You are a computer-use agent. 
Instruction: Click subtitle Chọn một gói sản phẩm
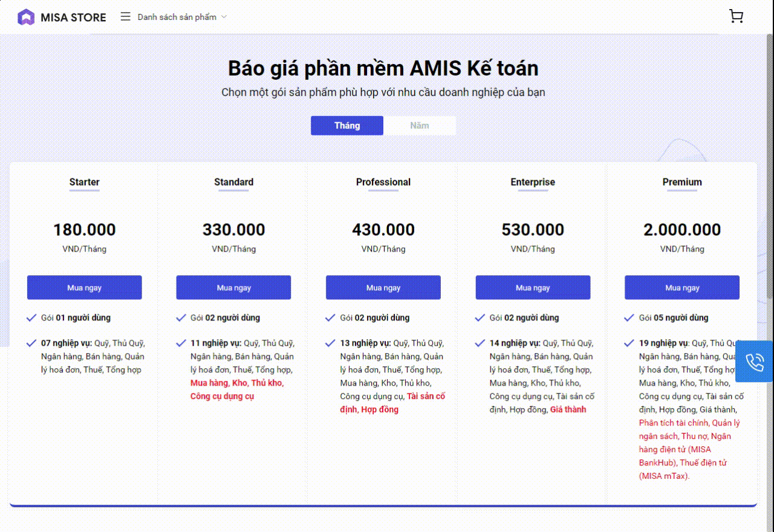click(383, 92)
